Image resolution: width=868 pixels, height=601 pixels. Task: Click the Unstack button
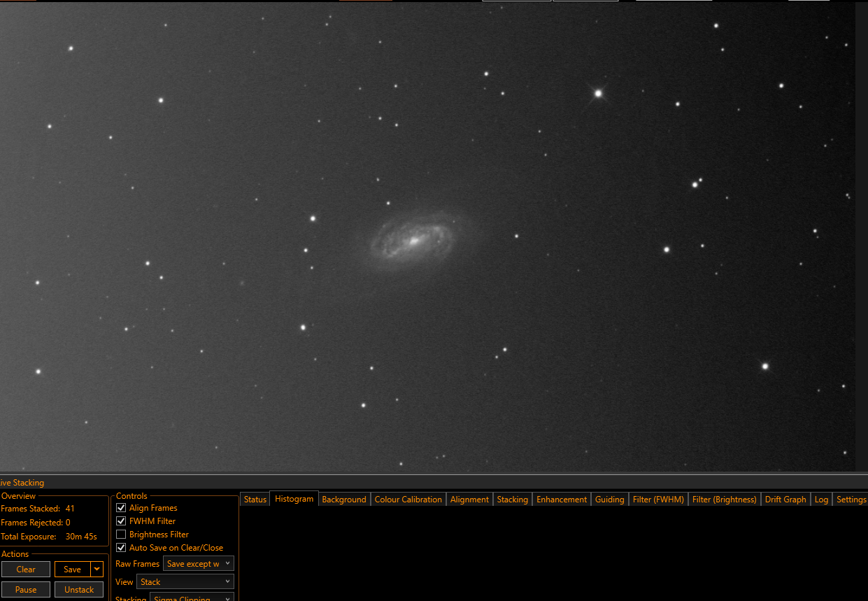pyautogui.click(x=79, y=590)
